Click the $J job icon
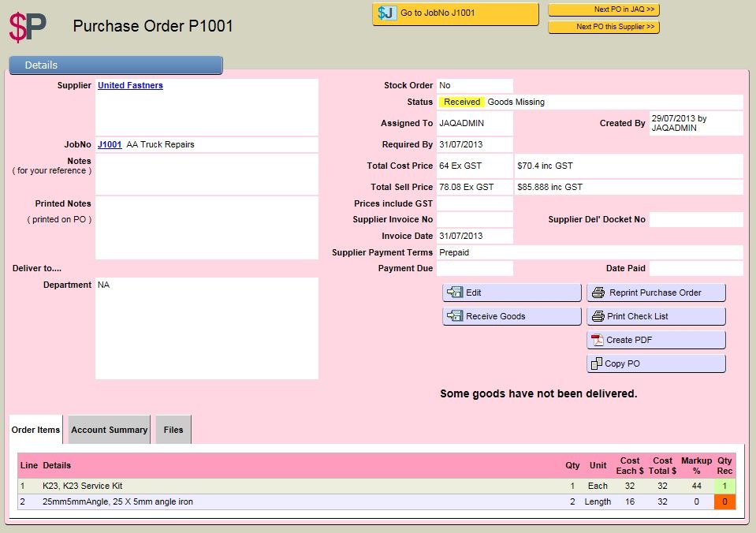Image resolution: width=756 pixels, height=533 pixels. coord(387,13)
